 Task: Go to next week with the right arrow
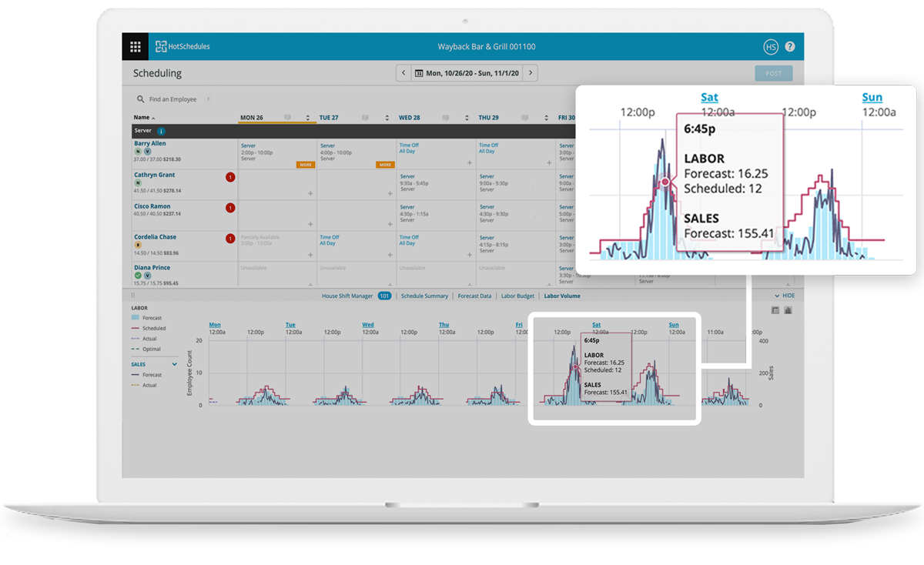pos(532,72)
